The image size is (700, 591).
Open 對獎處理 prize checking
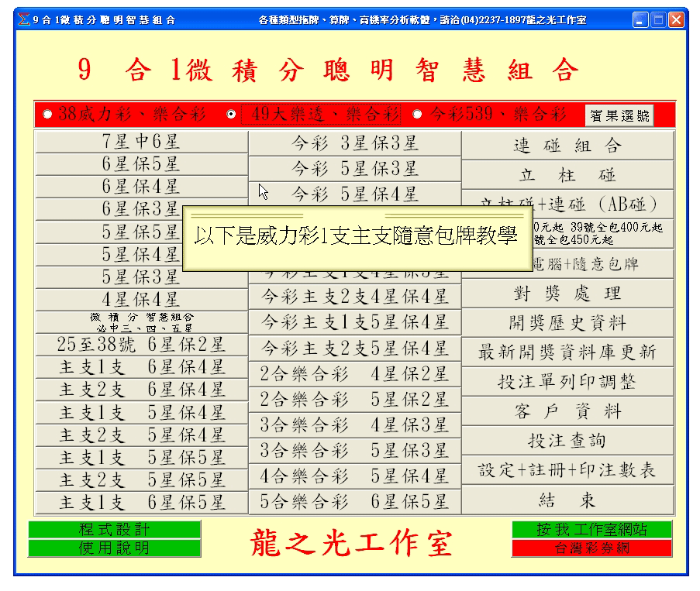567,294
